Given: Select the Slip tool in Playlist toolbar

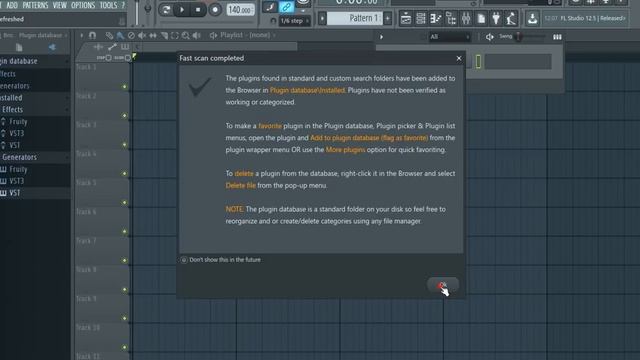Looking at the screenshot, I should tap(153, 36).
